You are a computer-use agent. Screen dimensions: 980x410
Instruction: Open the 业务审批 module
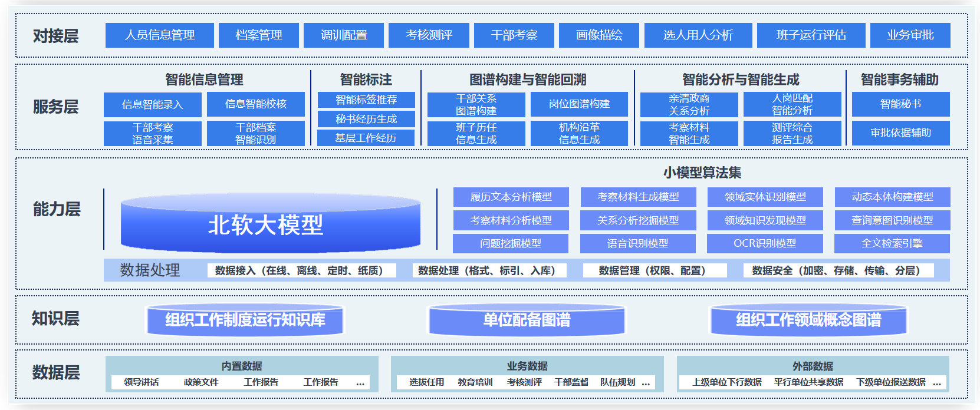click(x=910, y=35)
